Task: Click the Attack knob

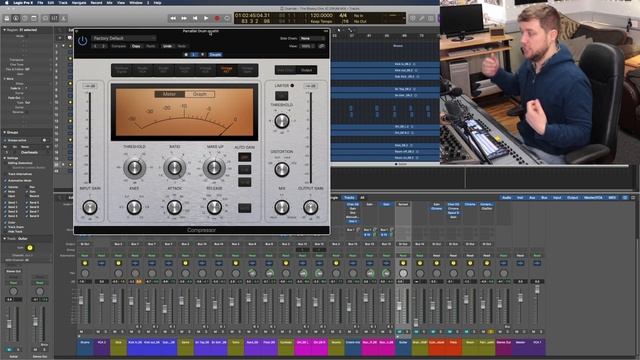Action: coord(174,207)
